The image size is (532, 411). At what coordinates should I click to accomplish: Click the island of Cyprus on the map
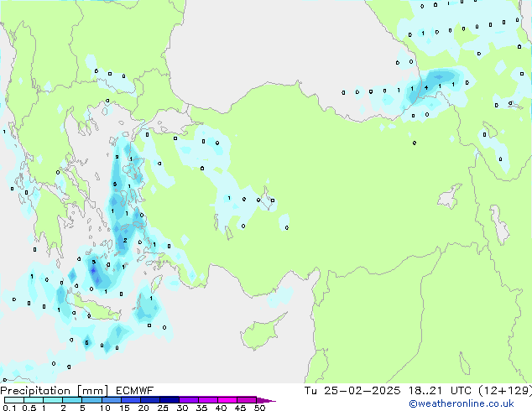point(261,333)
